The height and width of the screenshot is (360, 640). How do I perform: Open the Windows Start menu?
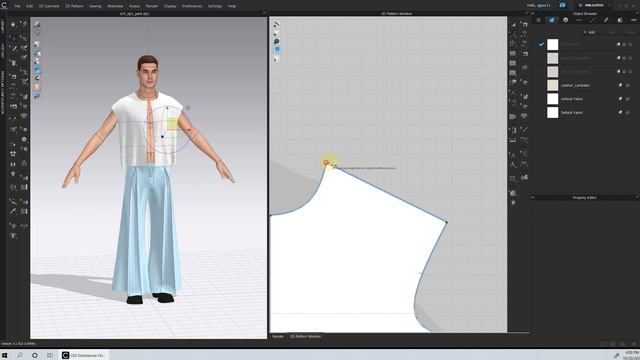(4, 355)
